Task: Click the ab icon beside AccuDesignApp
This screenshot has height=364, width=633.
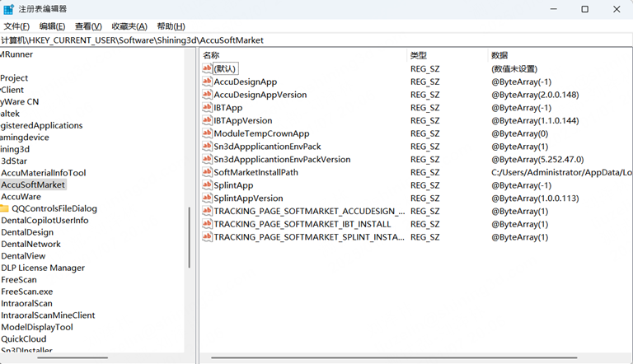Action: point(207,81)
